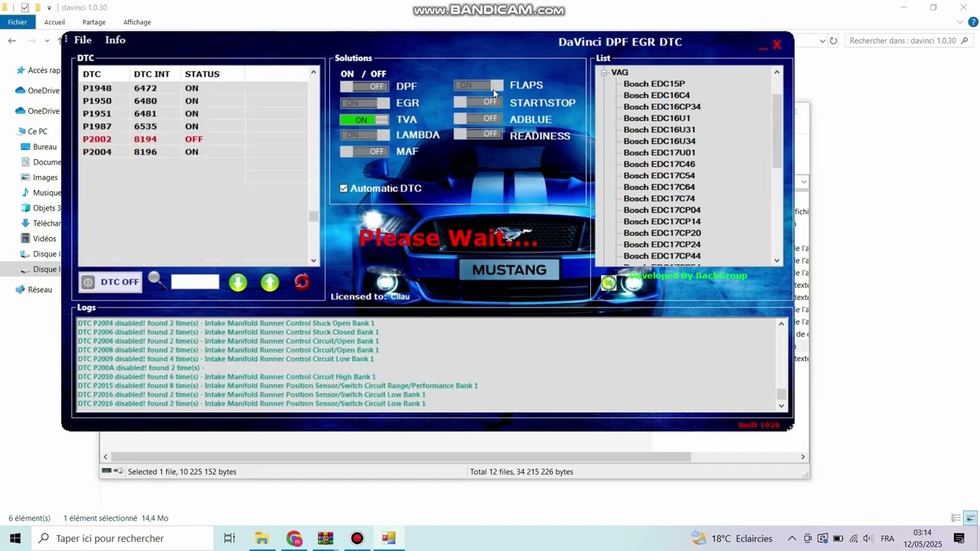
Task: Click the FRA language indicator
Action: point(887,538)
